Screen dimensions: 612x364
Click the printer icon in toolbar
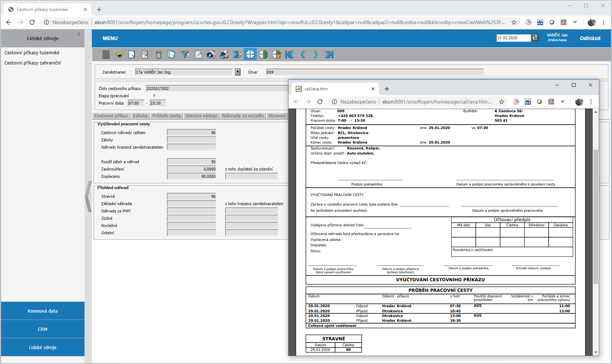[224, 55]
